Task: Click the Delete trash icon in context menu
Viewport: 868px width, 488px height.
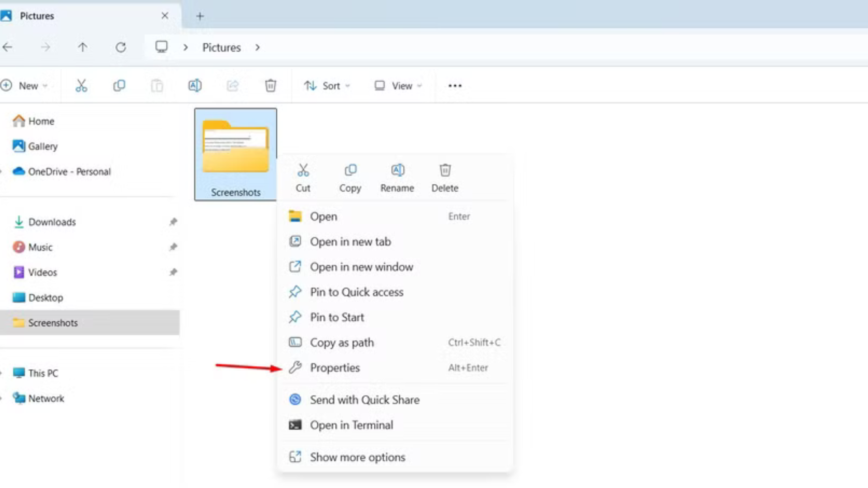Action: (445, 171)
